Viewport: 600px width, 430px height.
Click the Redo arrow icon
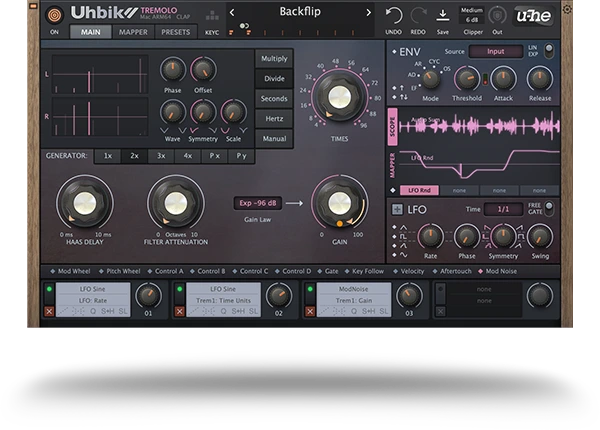tap(418, 14)
